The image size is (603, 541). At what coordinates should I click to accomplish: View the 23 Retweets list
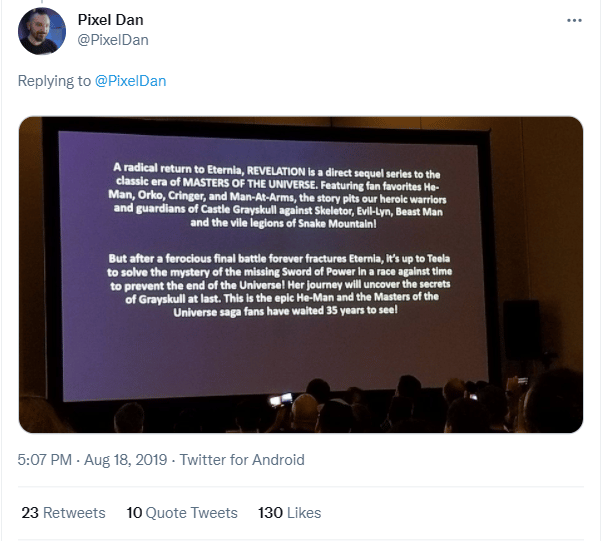63,513
